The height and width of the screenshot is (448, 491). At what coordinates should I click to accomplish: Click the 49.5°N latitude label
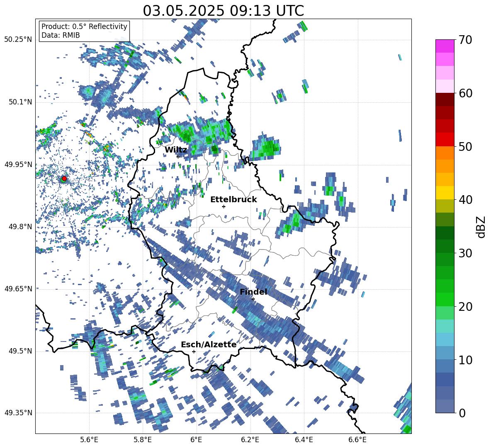pos(20,351)
